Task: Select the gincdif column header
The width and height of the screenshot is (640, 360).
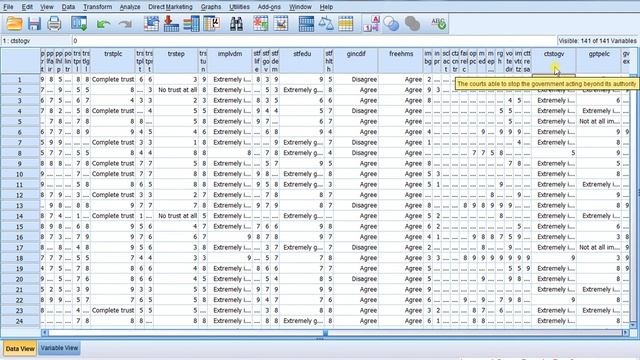Action: click(x=356, y=61)
